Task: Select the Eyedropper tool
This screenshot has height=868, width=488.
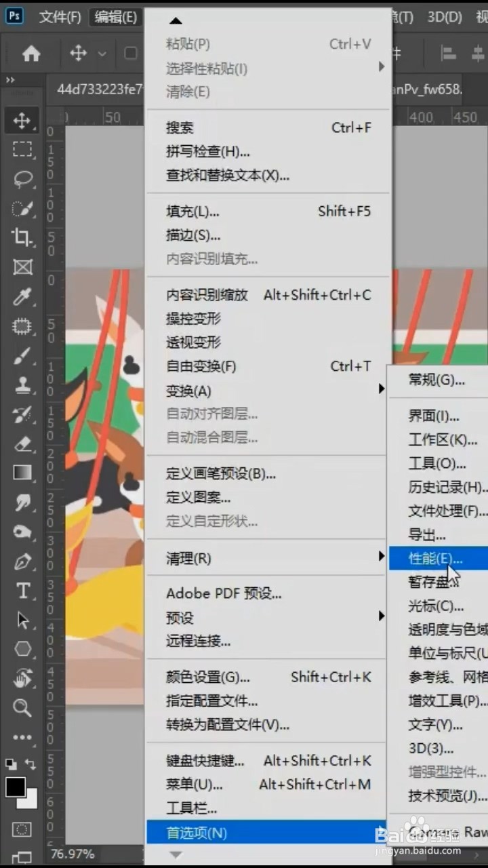Action: click(22, 296)
